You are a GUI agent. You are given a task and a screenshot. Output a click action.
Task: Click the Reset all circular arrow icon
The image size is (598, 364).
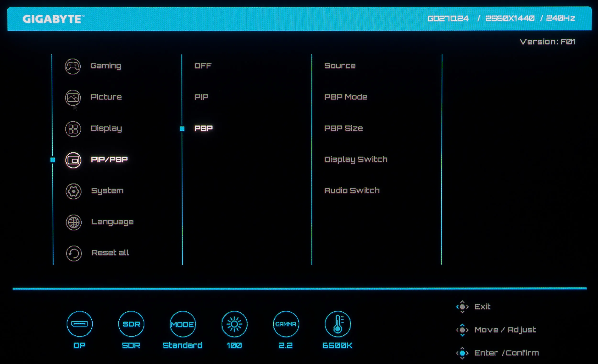74,253
